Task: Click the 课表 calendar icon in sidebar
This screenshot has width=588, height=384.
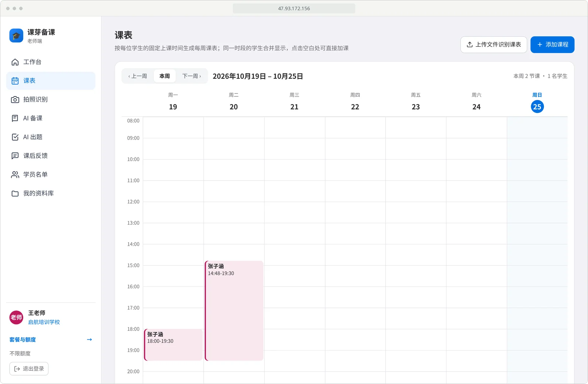Action: [x=15, y=81]
